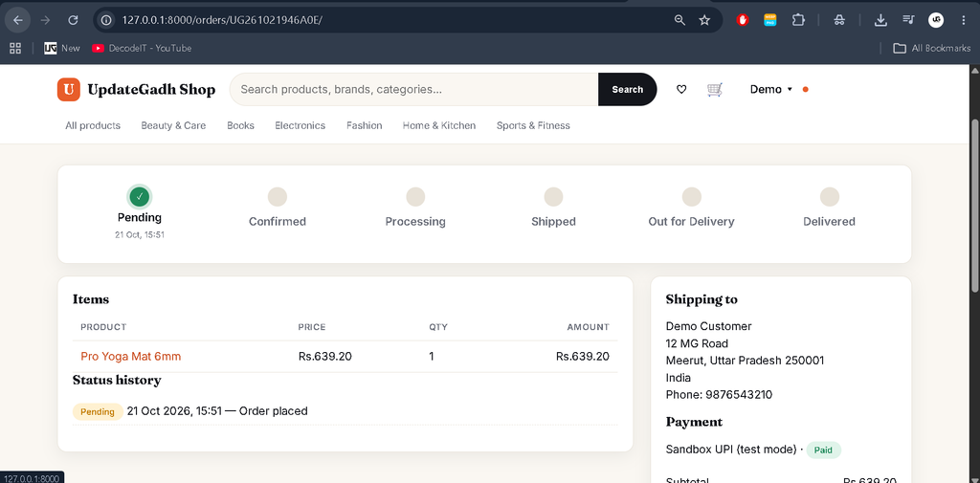Open the Pro Yoga Mat 6mm product link
Image resolution: width=980 pixels, height=483 pixels.
(130, 356)
